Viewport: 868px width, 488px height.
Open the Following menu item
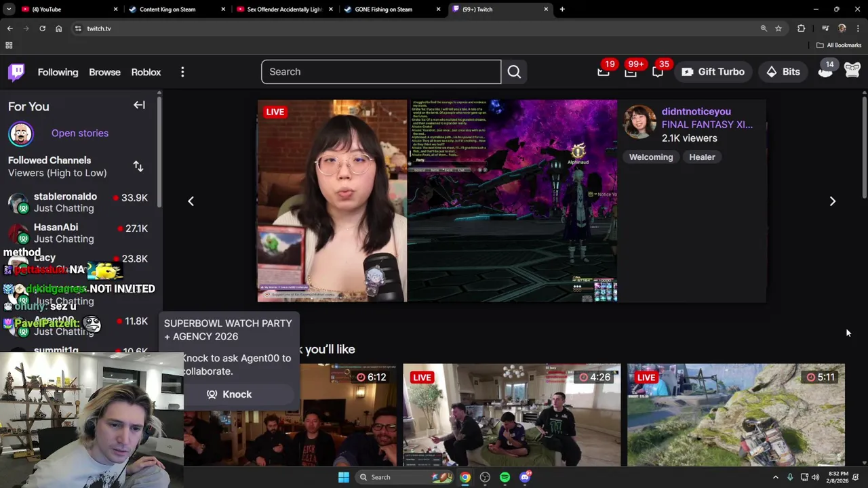click(58, 72)
